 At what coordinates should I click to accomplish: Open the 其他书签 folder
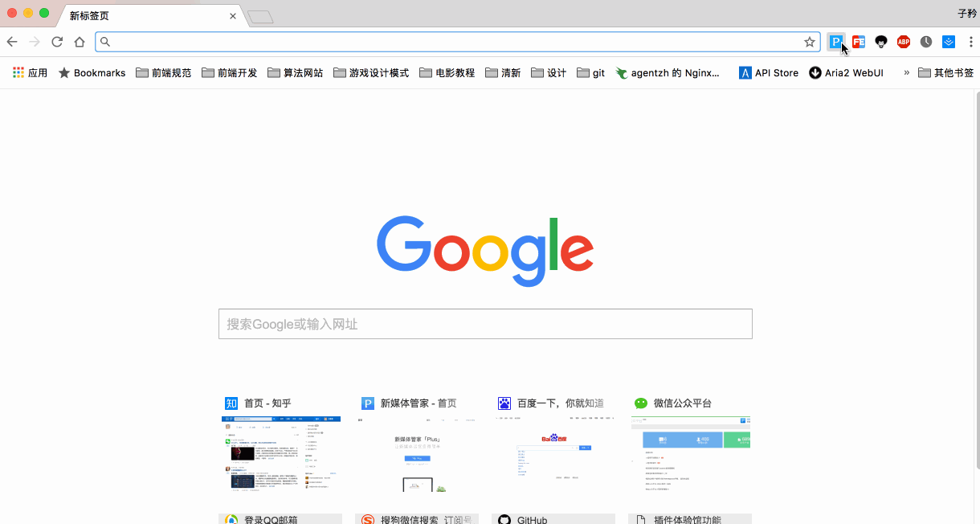point(945,72)
